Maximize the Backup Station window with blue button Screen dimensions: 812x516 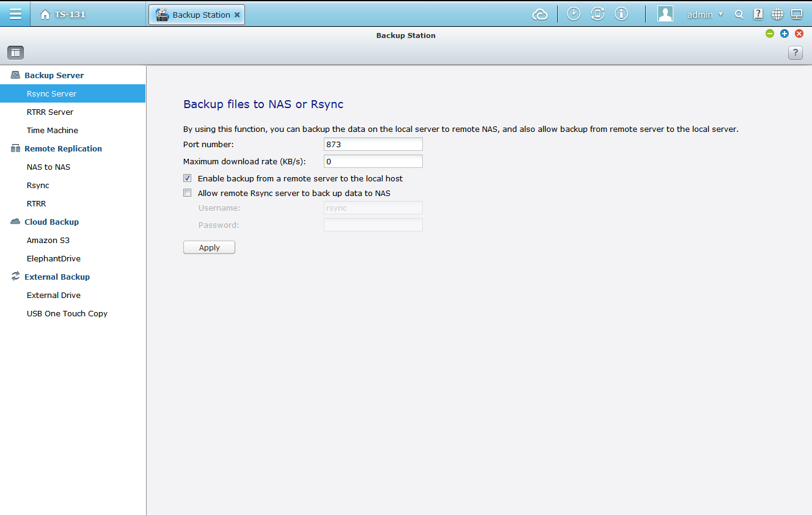785,34
